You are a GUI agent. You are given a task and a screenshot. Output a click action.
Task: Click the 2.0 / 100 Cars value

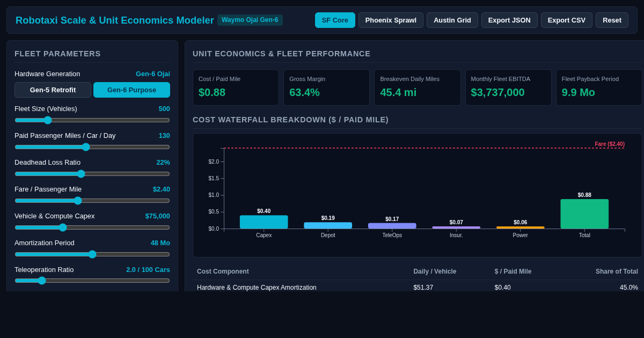pyautogui.click(x=148, y=269)
